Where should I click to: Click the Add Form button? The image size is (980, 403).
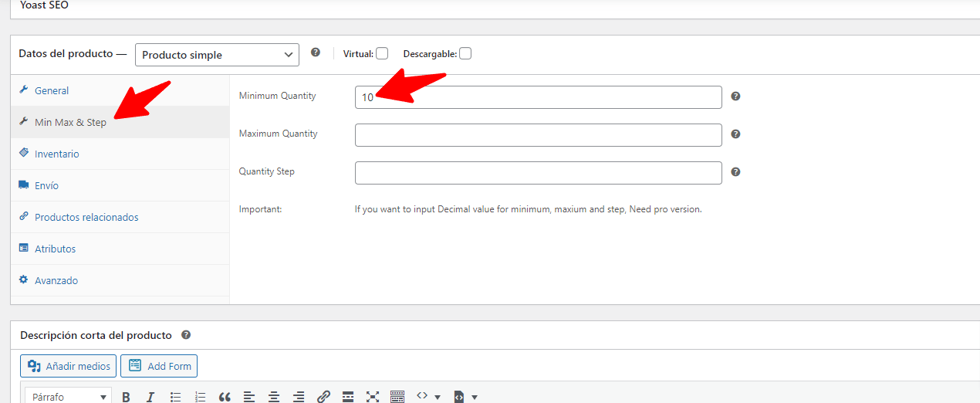159,366
